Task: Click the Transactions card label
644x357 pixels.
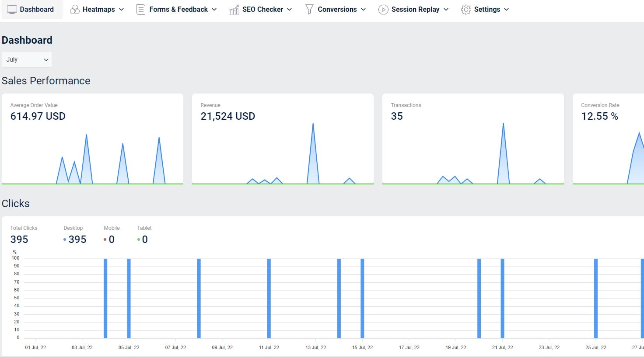Action: tap(406, 105)
